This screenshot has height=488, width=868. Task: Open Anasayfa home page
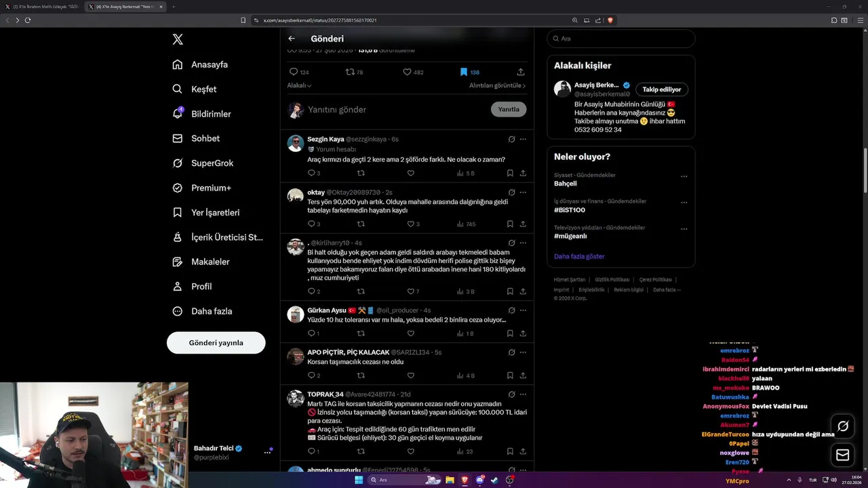click(200, 64)
